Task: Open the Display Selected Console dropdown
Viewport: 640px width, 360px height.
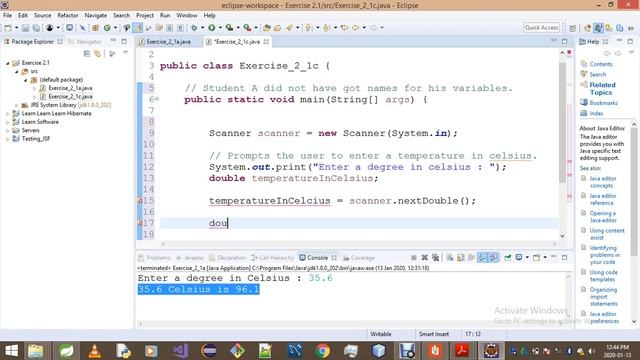Action: click(527, 258)
